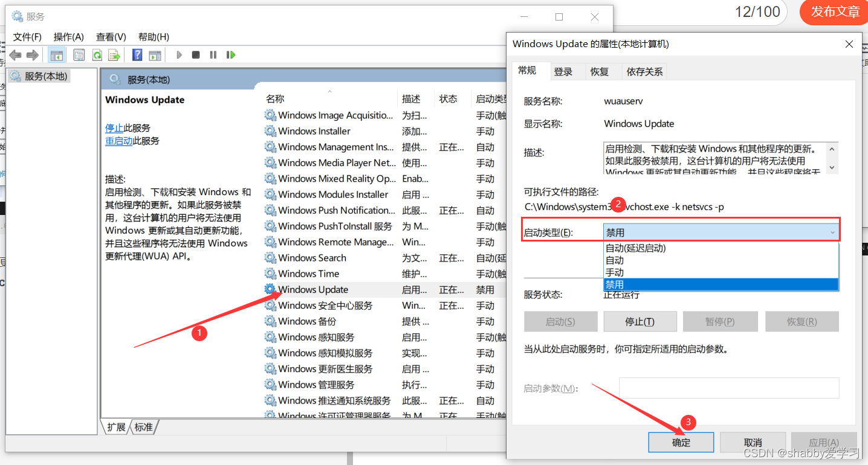The image size is (868, 465).
Task: Toggle the show/hide console tree toolbar icon
Action: (x=57, y=55)
